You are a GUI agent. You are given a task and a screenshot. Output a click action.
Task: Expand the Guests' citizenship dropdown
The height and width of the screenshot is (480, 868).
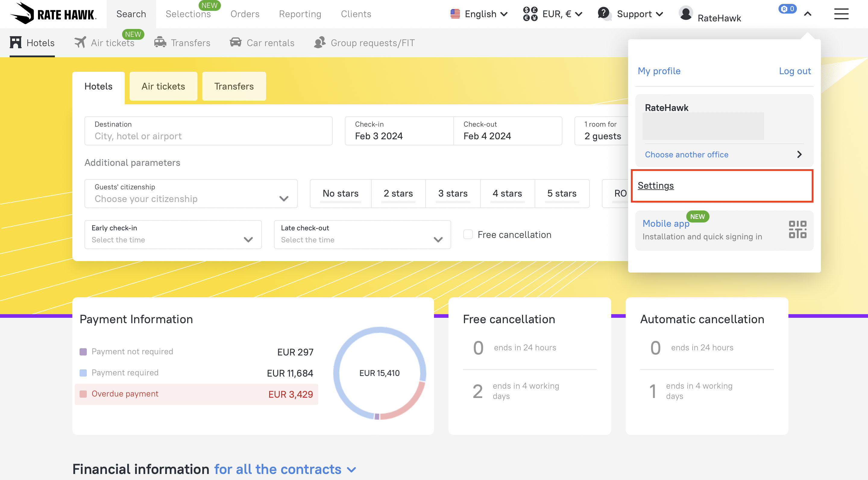191,194
